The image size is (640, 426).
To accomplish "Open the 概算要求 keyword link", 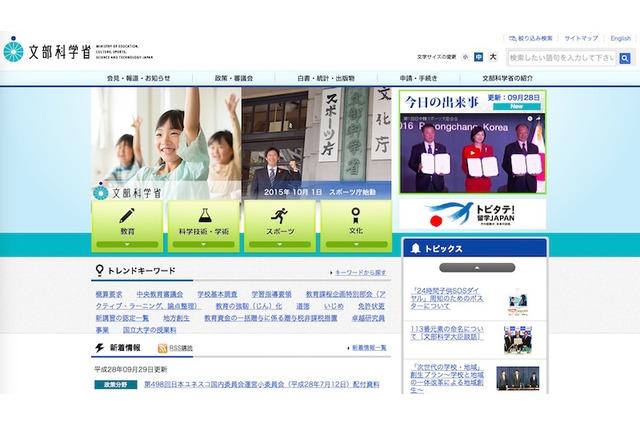I will pyautogui.click(x=109, y=294).
